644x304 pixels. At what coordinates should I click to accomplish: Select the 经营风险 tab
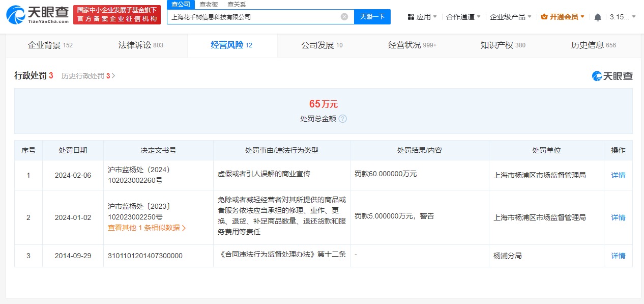(x=232, y=45)
